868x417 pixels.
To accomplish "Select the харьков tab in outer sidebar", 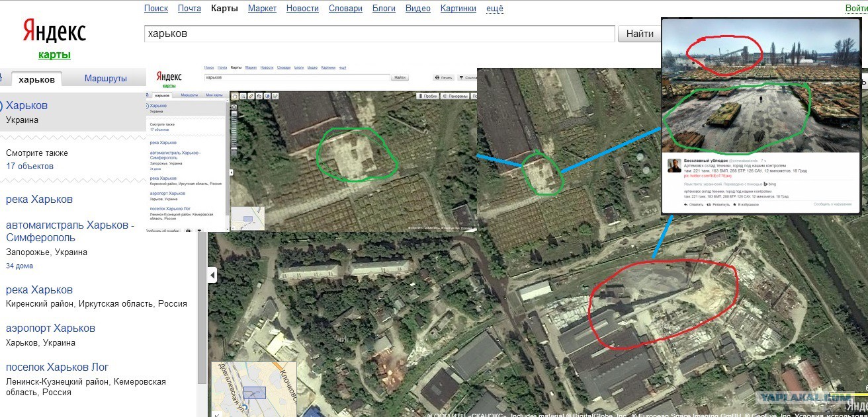I will (x=36, y=79).
